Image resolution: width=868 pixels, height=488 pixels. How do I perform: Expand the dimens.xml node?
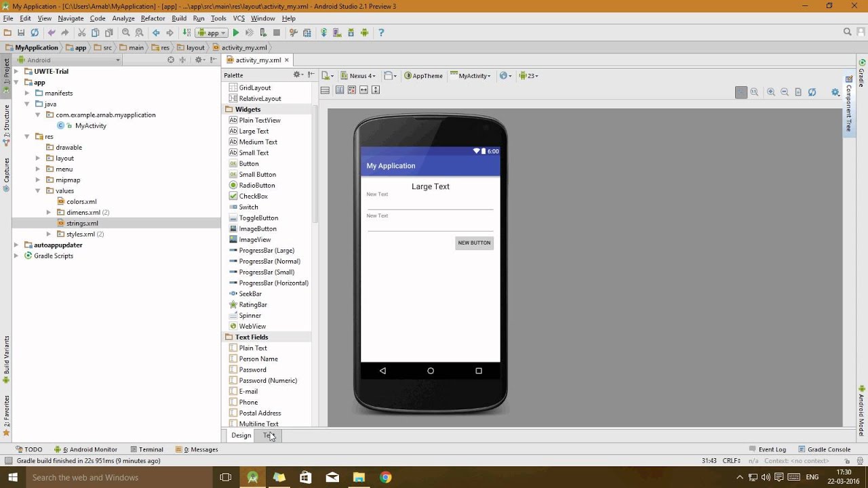click(x=49, y=212)
